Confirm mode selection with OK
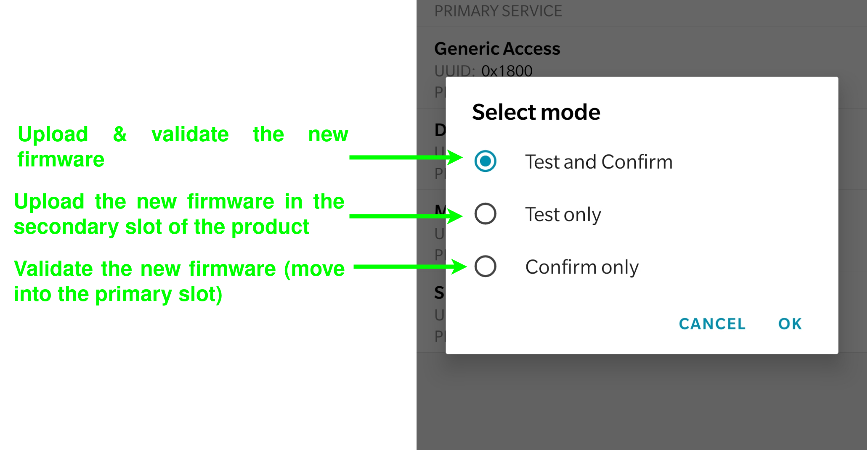The width and height of the screenshot is (868, 451). [x=790, y=324]
